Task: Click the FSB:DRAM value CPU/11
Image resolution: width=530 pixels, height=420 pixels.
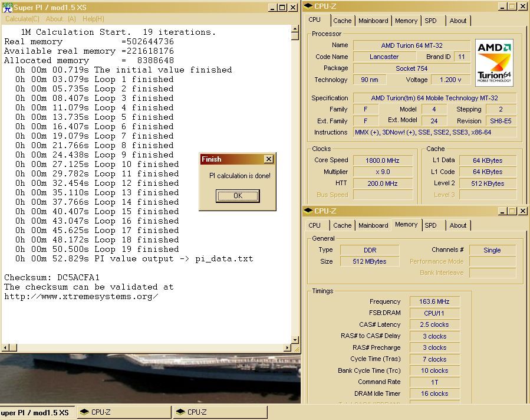Action: pyautogui.click(x=434, y=313)
